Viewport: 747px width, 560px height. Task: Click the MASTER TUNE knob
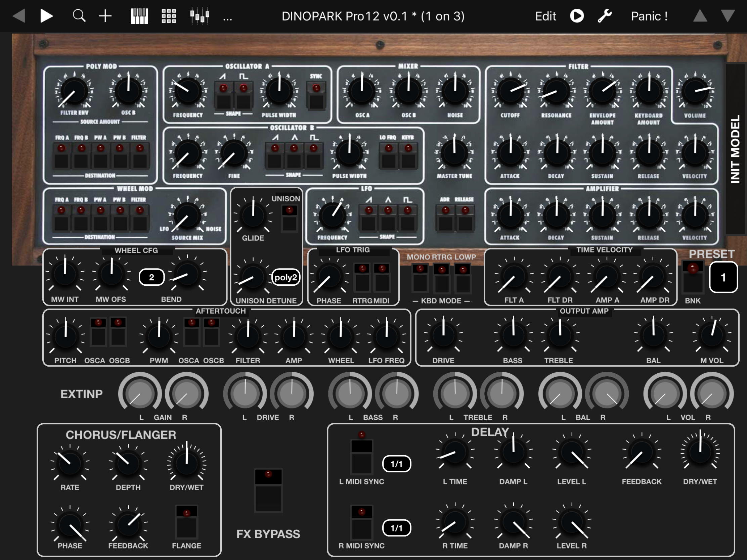tap(454, 152)
